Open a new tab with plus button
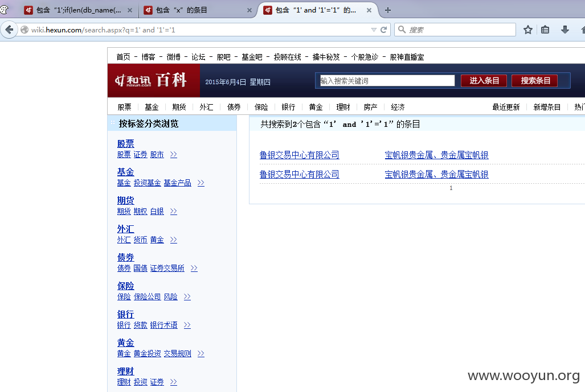This screenshot has height=392, width=585. click(388, 10)
